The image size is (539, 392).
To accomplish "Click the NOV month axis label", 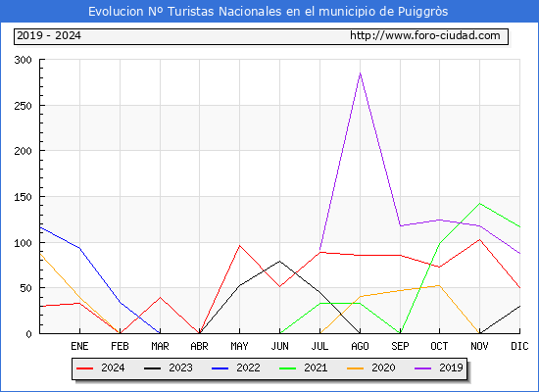I will tap(479, 346).
